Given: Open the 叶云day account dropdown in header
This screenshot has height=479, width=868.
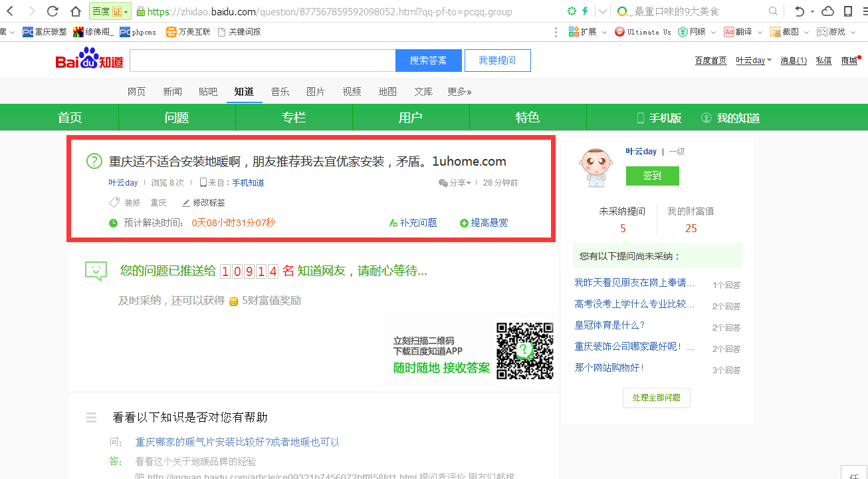Looking at the screenshot, I should [x=754, y=61].
